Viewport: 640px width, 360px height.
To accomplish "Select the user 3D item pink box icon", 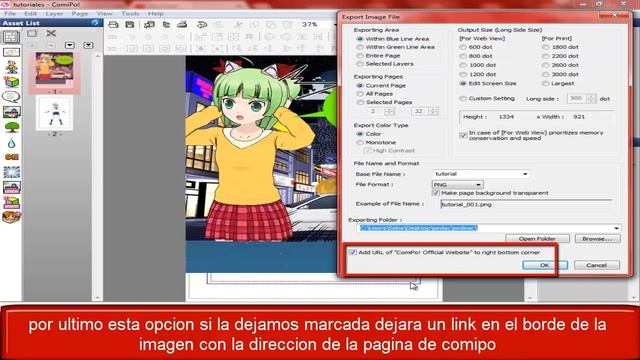I will (x=11, y=202).
